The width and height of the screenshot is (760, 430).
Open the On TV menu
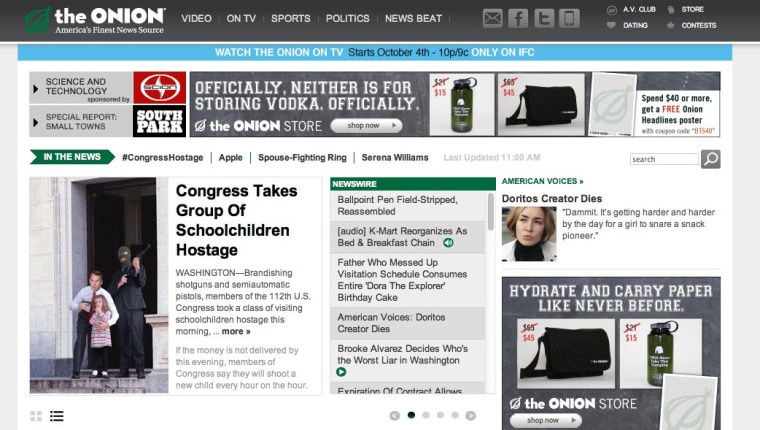pos(241,18)
